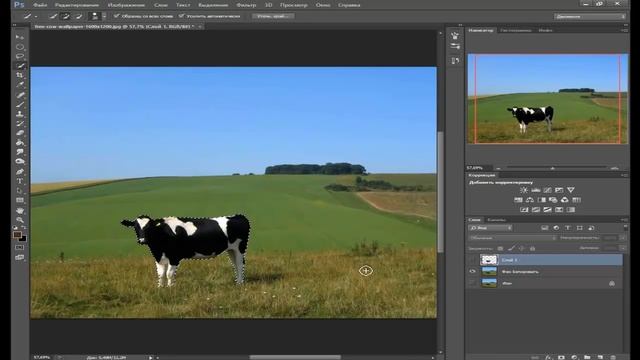Open the Layers panel menu

[624, 220]
